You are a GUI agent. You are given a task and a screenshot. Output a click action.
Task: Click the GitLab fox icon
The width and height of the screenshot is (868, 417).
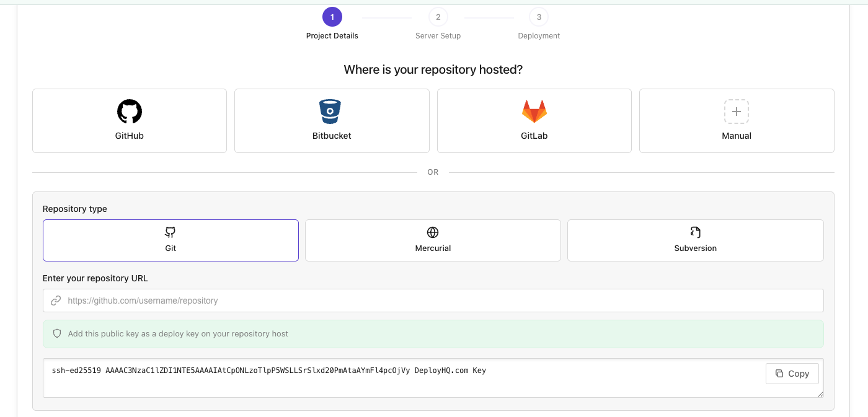coord(534,112)
